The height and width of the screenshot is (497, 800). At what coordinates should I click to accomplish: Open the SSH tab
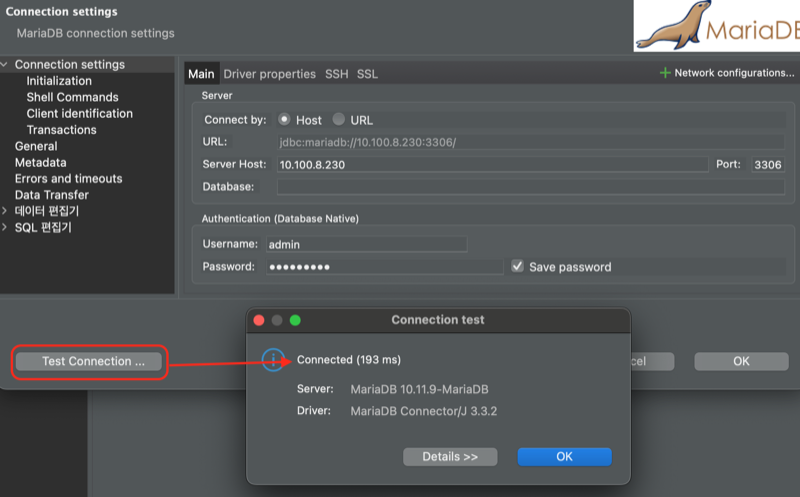point(337,74)
